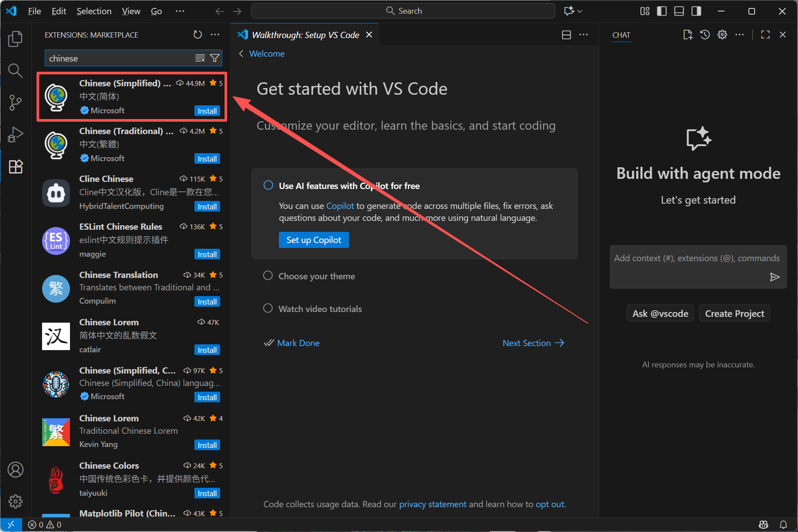This screenshot has height=532, width=798.
Task: Open the privacy statement link
Action: coord(433,504)
